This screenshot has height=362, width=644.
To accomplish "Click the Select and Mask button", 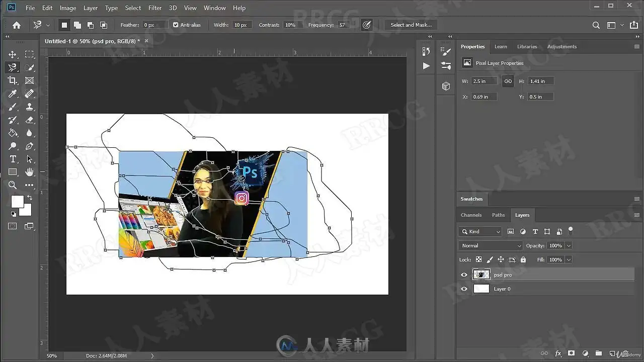I will 411,25.
